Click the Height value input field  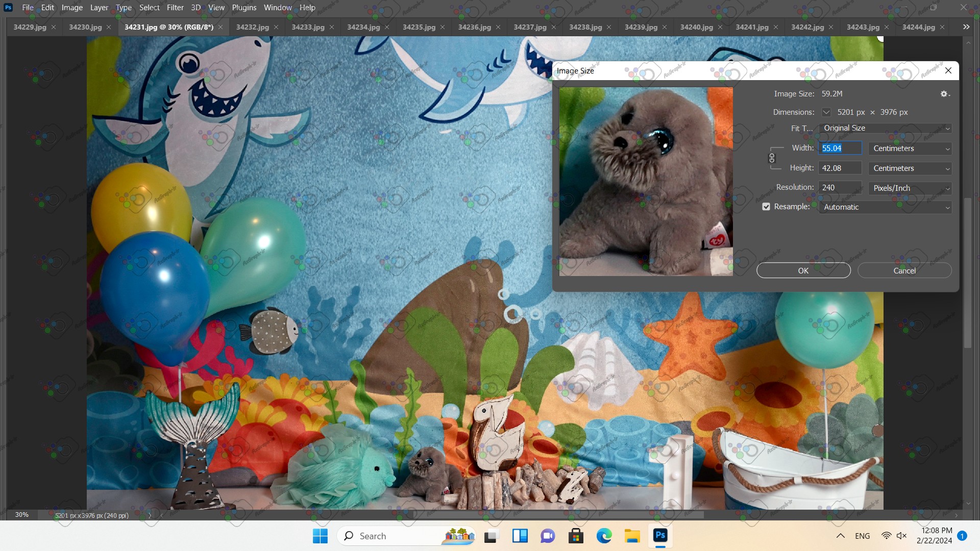(840, 168)
